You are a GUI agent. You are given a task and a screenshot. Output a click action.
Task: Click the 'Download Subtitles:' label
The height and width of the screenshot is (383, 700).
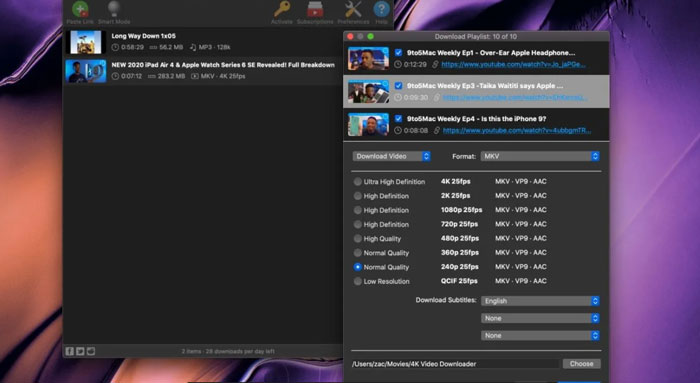pyautogui.click(x=446, y=300)
